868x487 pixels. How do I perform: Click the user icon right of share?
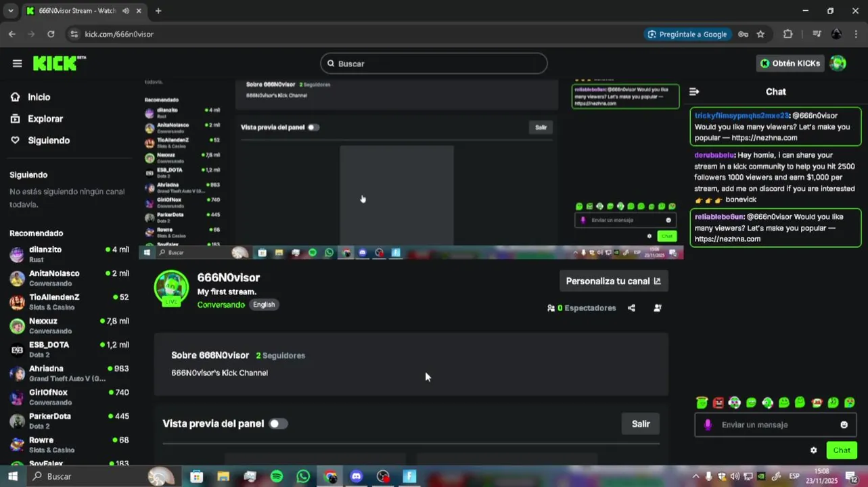pyautogui.click(x=657, y=308)
